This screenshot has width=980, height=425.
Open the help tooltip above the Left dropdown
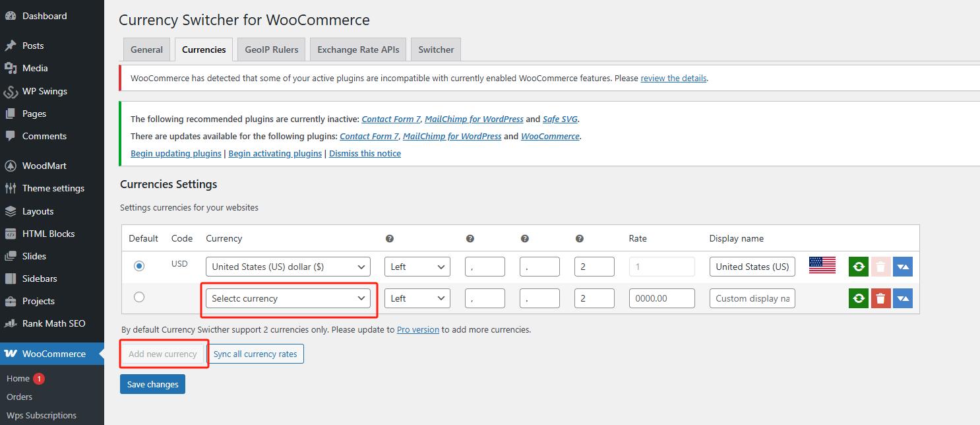389,238
